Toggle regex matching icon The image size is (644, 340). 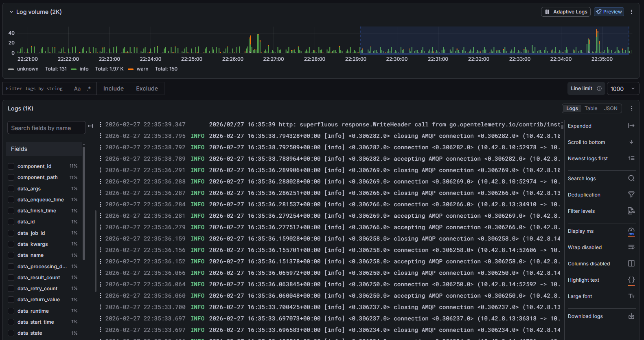(x=89, y=88)
